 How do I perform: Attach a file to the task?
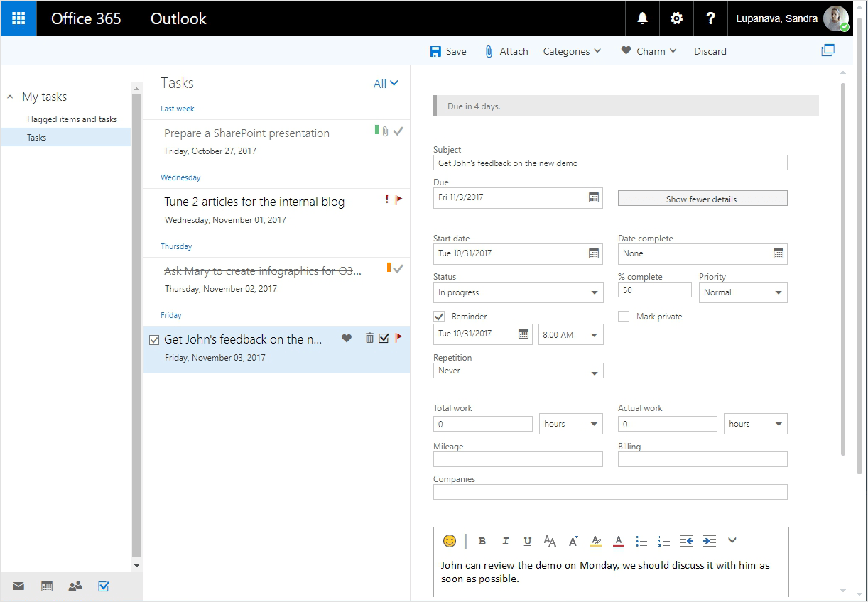506,50
